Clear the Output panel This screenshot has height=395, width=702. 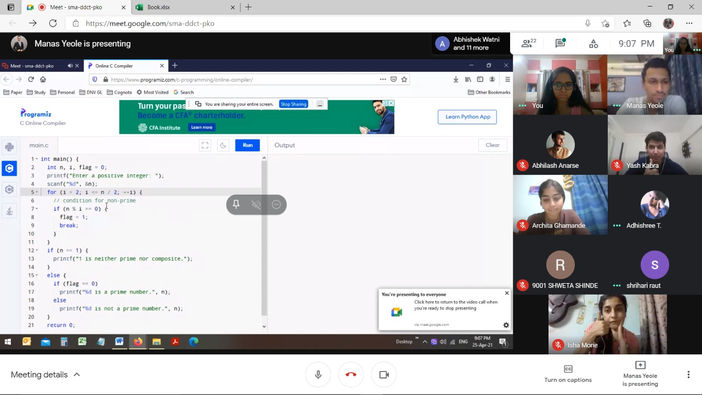click(x=492, y=145)
